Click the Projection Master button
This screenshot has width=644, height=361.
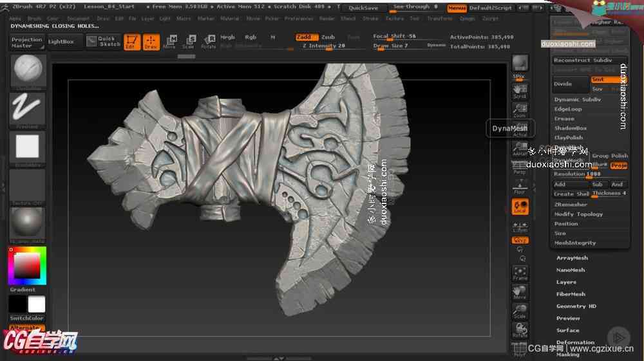click(x=26, y=42)
